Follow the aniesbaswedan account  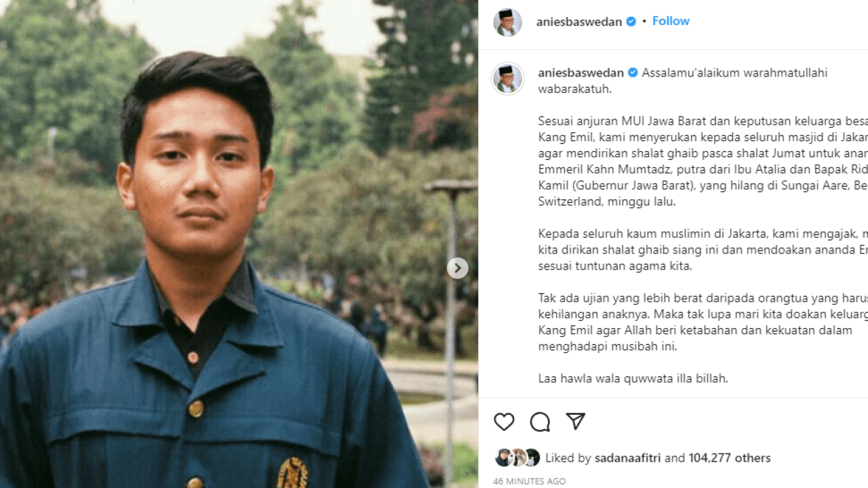(671, 21)
